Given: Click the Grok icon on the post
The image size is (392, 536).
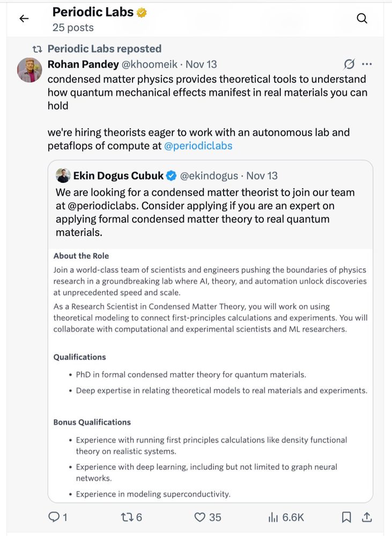Looking at the screenshot, I should coord(349,64).
